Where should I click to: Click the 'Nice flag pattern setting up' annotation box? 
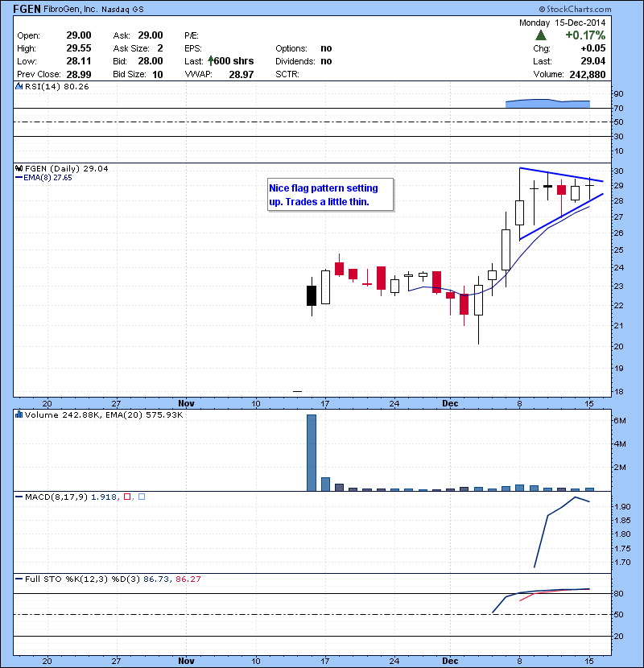pyautogui.click(x=330, y=195)
